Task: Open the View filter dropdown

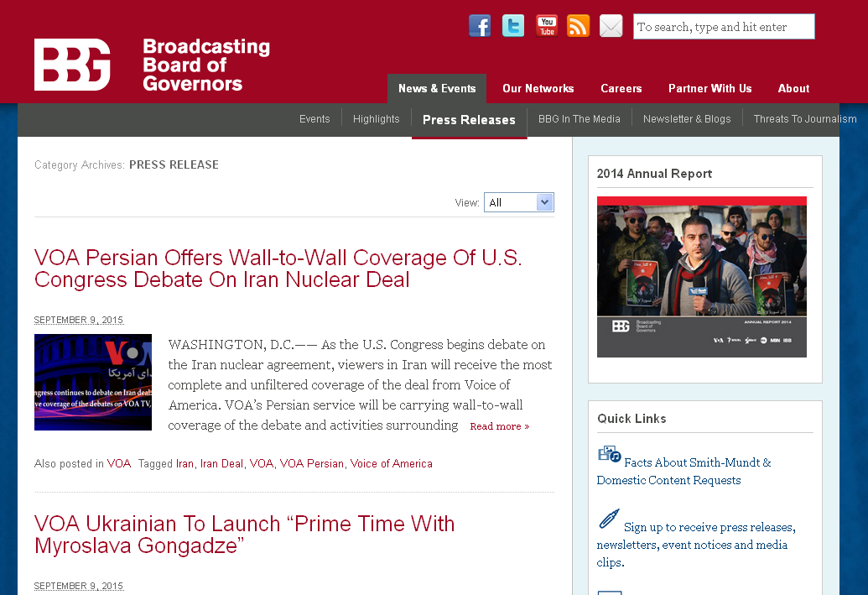Action: point(518,202)
